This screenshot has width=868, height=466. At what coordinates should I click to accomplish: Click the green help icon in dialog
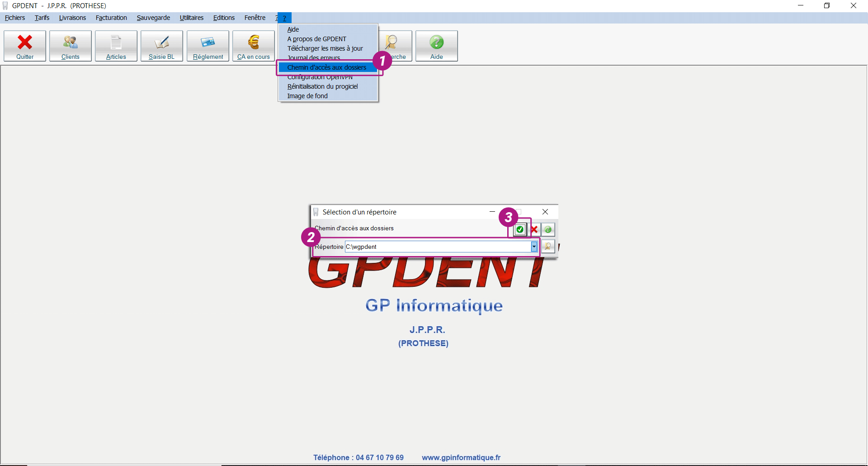tap(548, 229)
